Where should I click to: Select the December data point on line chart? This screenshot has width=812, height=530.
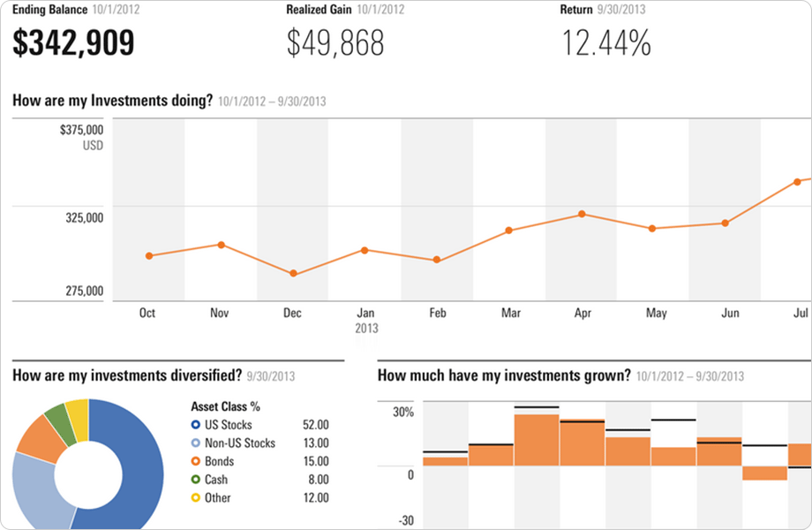point(293,274)
